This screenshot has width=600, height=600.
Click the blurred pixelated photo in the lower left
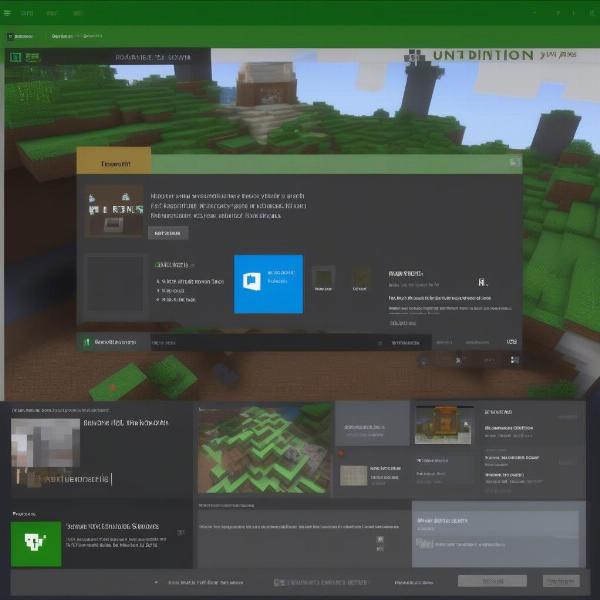[45, 443]
